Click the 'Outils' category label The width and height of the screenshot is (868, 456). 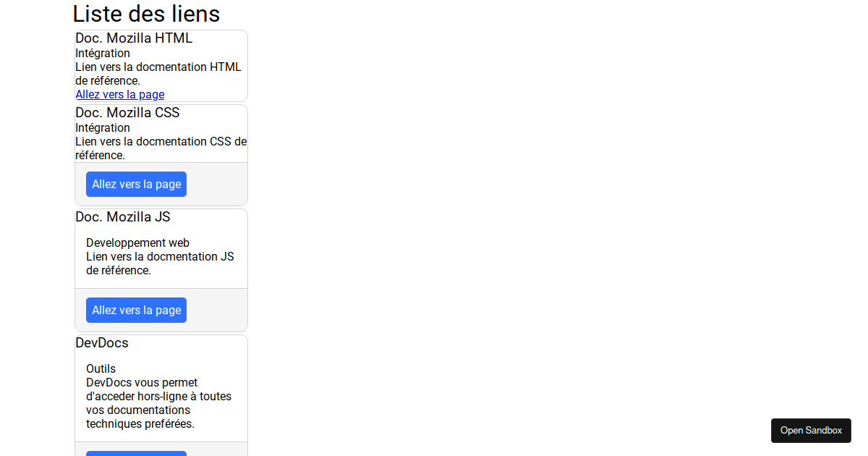click(101, 369)
